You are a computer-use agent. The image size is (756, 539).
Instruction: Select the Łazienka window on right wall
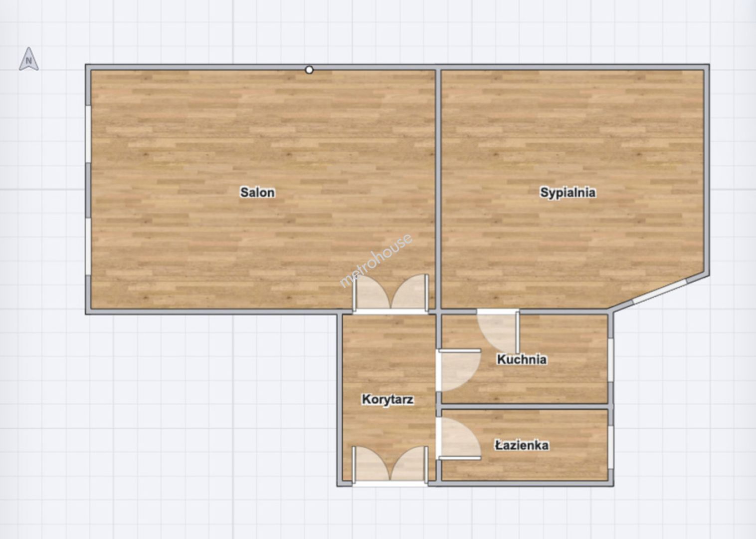pos(610,444)
